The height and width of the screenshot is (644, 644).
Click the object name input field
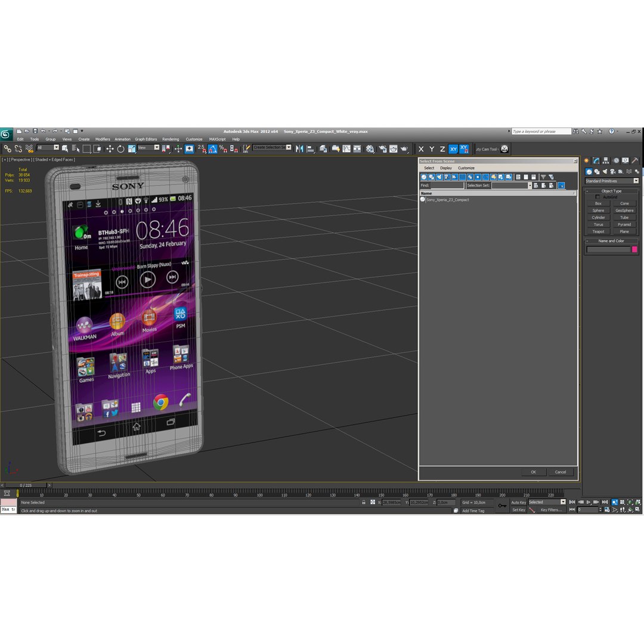click(608, 249)
